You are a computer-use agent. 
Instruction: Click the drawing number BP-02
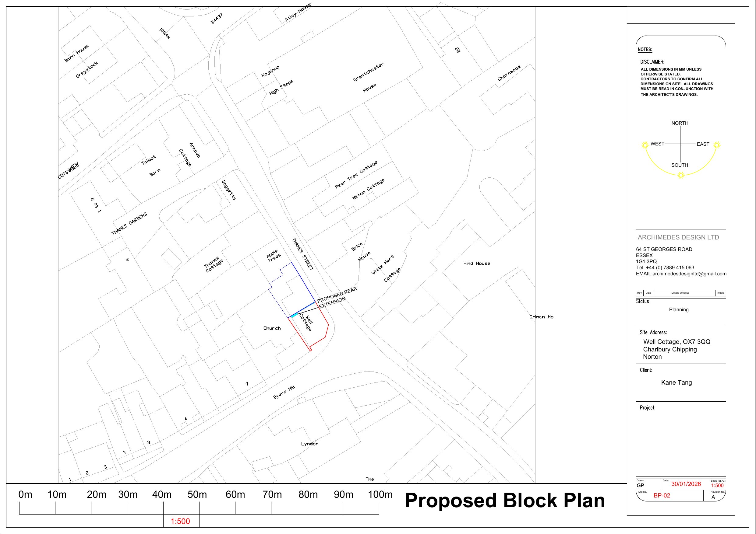click(x=662, y=495)
